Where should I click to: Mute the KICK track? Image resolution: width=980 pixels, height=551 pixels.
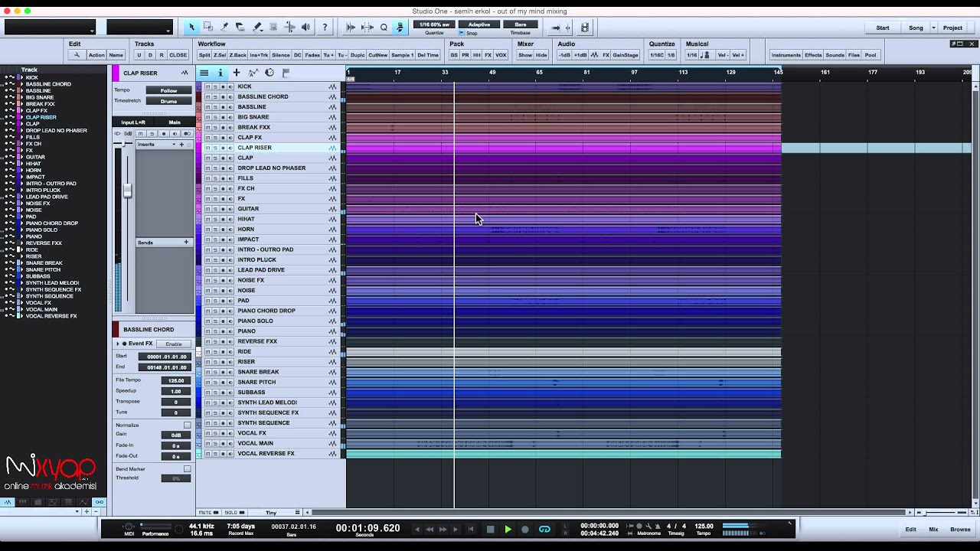tap(207, 86)
